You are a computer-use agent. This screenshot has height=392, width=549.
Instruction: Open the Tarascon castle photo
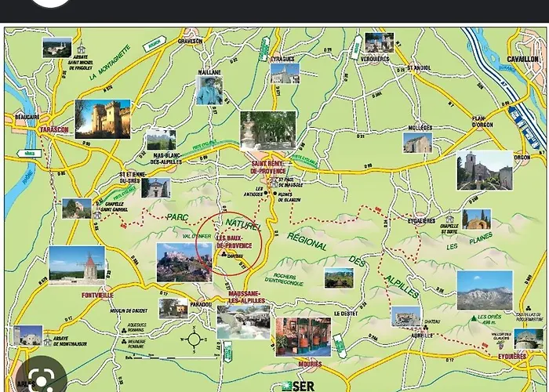click(103, 119)
